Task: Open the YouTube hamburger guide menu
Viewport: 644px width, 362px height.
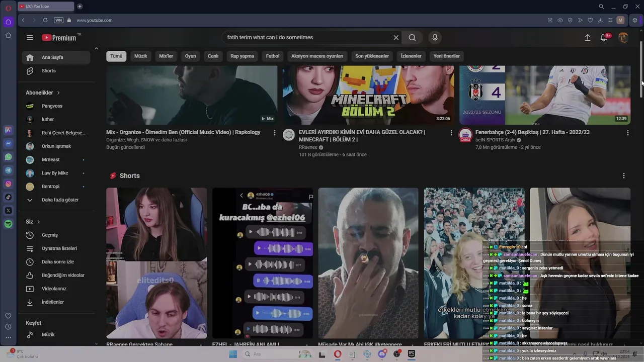Action: 30,38
